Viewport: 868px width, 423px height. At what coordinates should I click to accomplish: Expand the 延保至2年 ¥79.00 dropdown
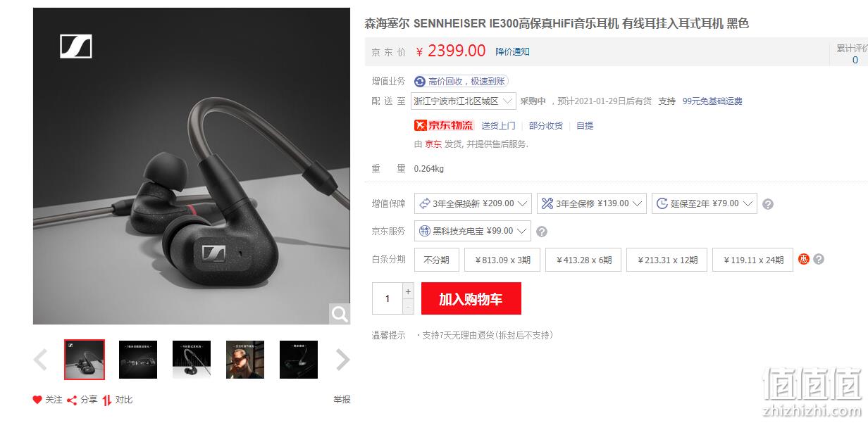(x=705, y=203)
